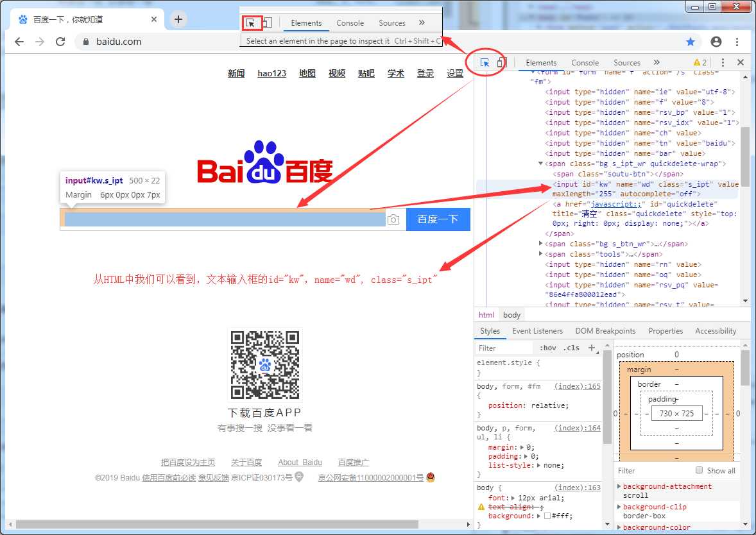Select the Elements tab in DevTools
Screen dimensions: 756x535
click(x=541, y=63)
